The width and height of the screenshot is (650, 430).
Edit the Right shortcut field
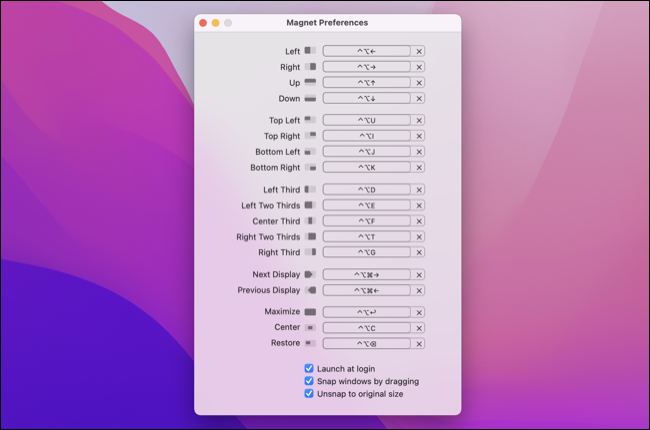tap(367, 67)
